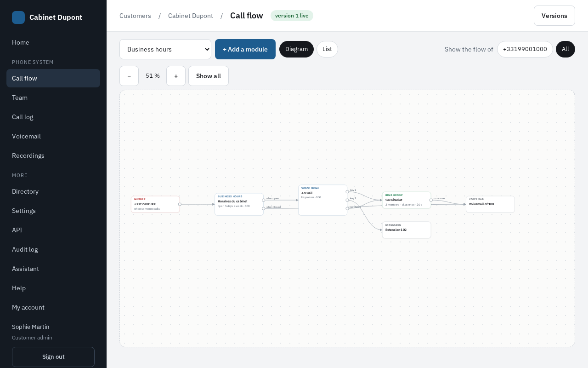The width and height of the screenshot is (588, 368).
Task: Click the Add a module button
Action: (x=245, y=49)
